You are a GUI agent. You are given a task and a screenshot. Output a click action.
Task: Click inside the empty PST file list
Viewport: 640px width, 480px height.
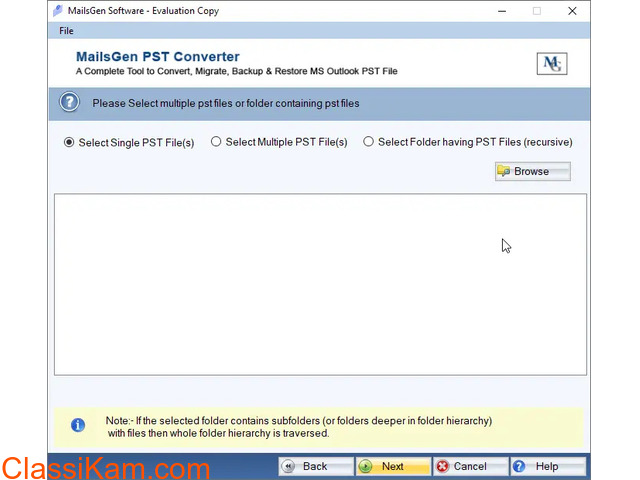[x=320, y=284]
